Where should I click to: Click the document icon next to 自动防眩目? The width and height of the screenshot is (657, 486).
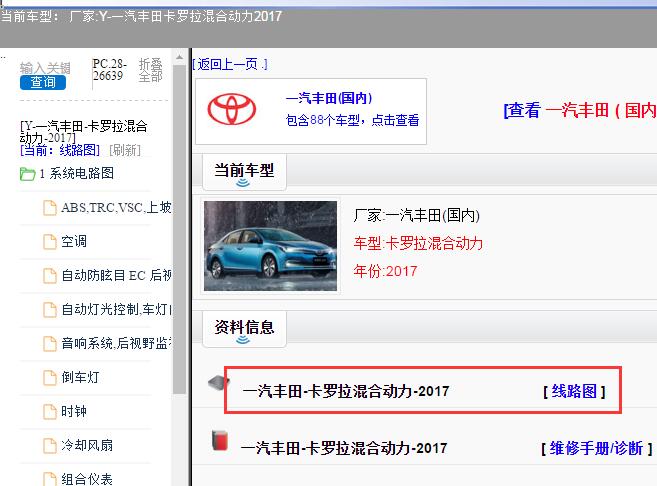point(50,276)
